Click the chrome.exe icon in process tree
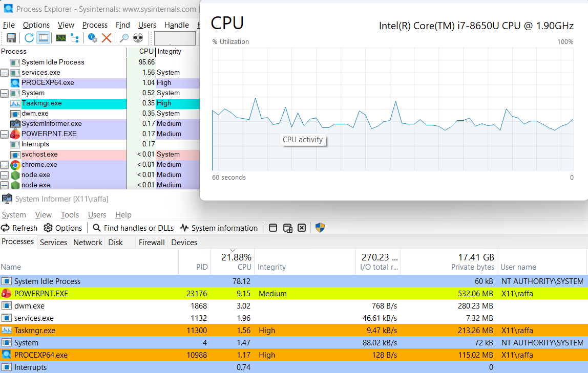Viewport: 588px width, 373px height. (x=15, y=165)
